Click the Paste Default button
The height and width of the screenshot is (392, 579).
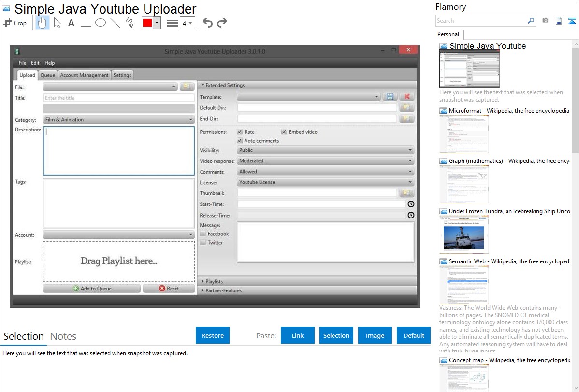pos(414,335)
